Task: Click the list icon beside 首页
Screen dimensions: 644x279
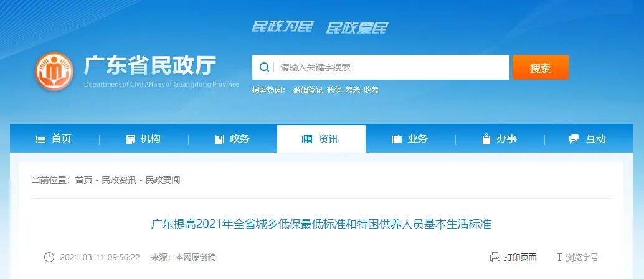Action: coord(40,139)
